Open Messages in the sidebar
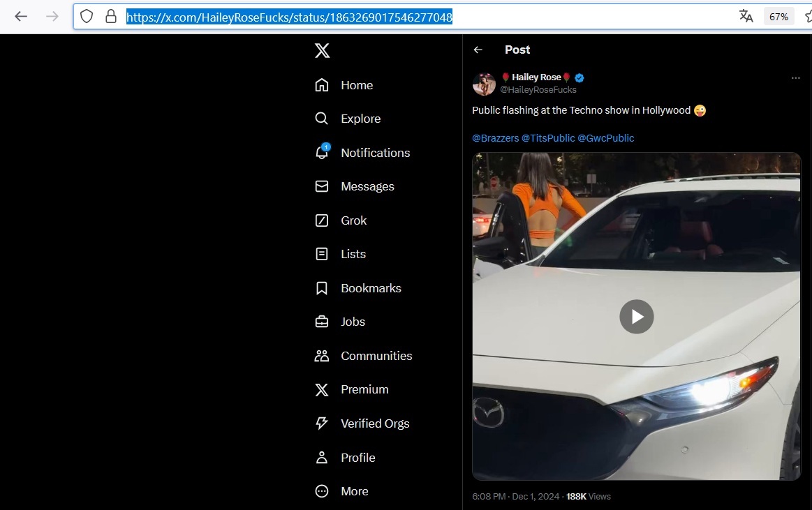The height and width of the screenshot is (510, 812). pyautogui.click(x=367, y=187)
